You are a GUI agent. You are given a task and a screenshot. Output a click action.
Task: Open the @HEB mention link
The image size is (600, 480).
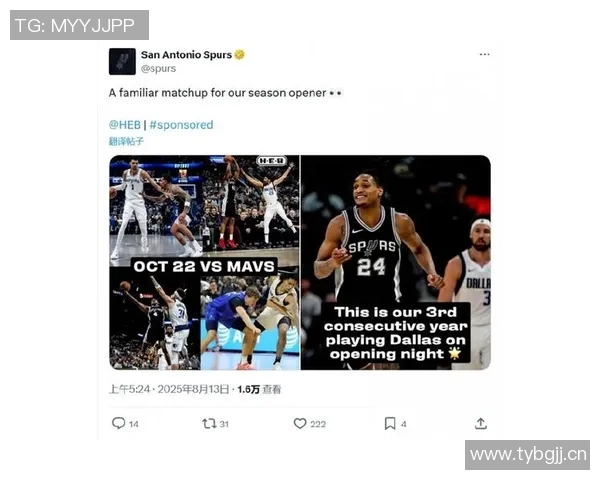[125, 125]
